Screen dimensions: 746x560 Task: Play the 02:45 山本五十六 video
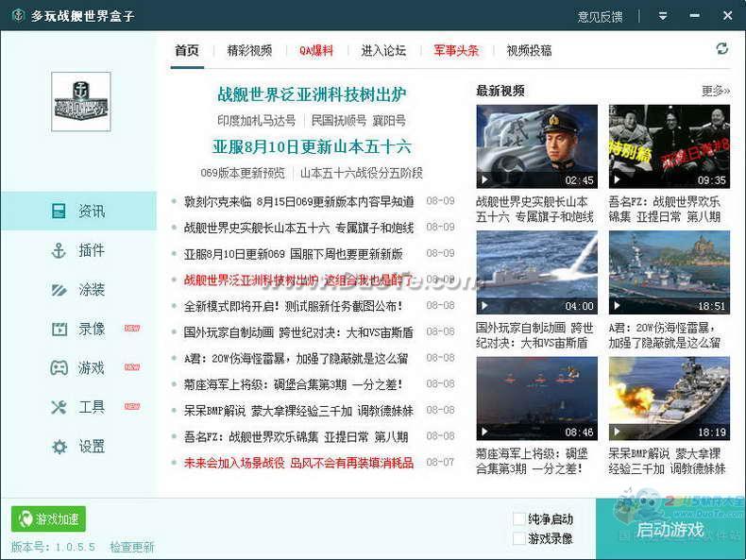tap(536, 146)
